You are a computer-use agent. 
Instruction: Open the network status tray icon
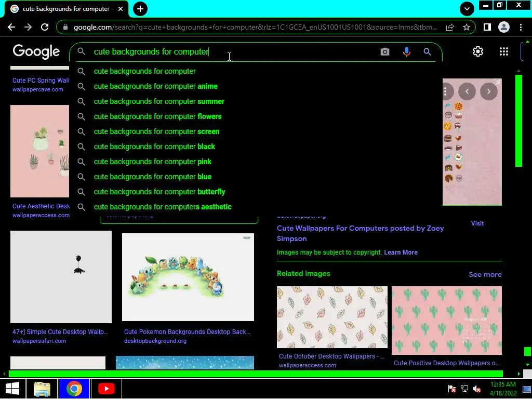point(464,389)
